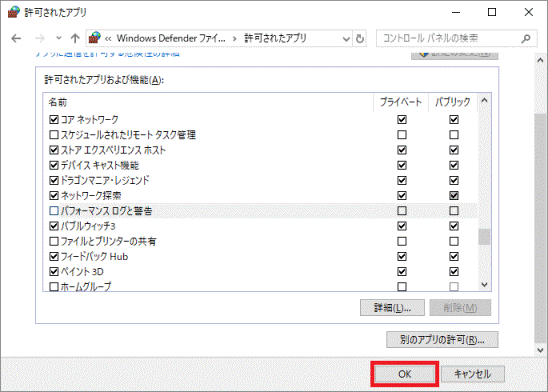
Task: Uncheck private box for バブルウィッチ3
Action: [402, 226]
